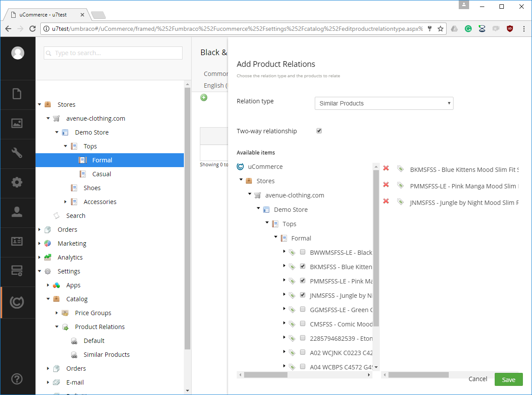Open the Developer section gear icon
Screen dimensions: 532x395
pos(17,182)
